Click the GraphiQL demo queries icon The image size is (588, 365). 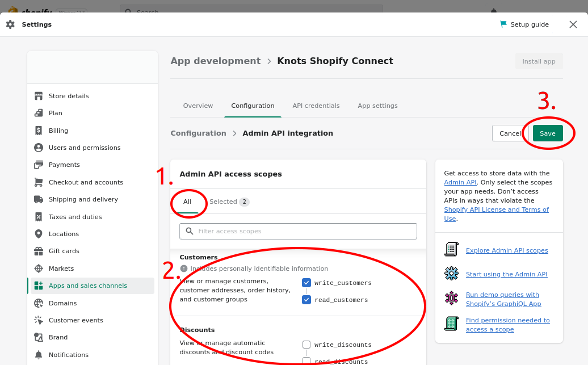click(452, 298)
